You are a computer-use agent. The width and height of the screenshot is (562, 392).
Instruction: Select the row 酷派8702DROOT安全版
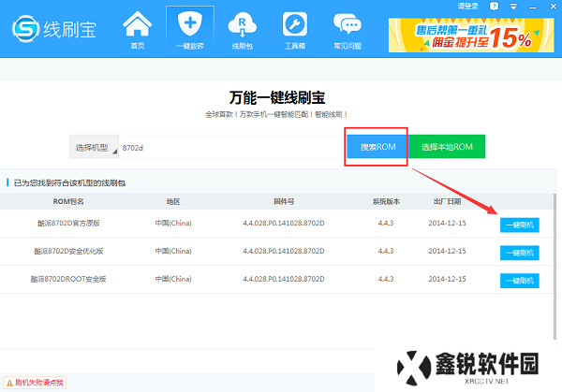click(276, 279)
